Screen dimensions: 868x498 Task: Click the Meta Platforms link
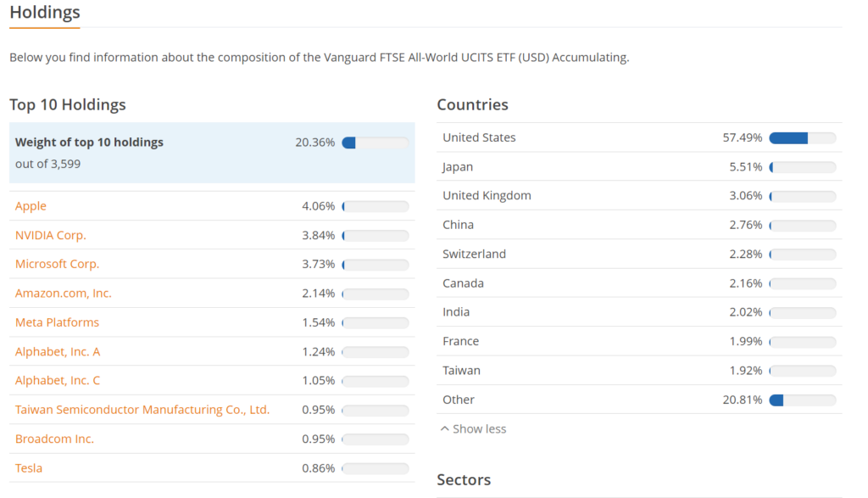(x=56, y=322)
